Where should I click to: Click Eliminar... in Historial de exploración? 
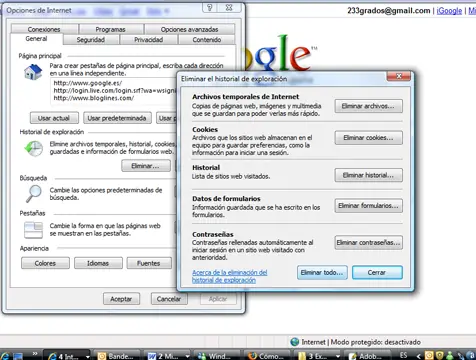(x=146, y=166)
